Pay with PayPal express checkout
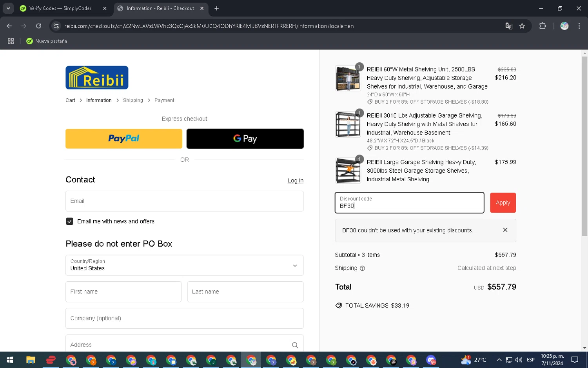The width and height of the screenshot is (588, 368). 124,138
